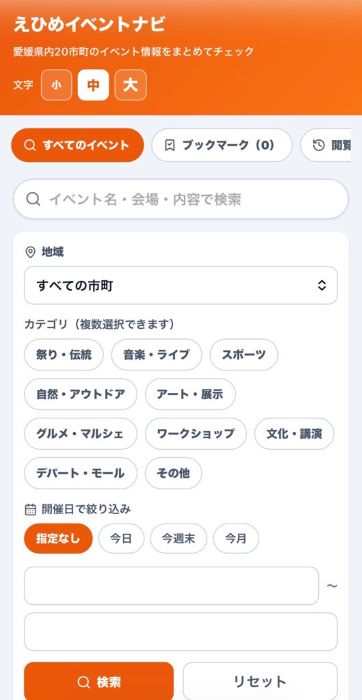Set the text size to 小
Image resolution: width=362 pixels, height=700 pixels.
[56, 85]
